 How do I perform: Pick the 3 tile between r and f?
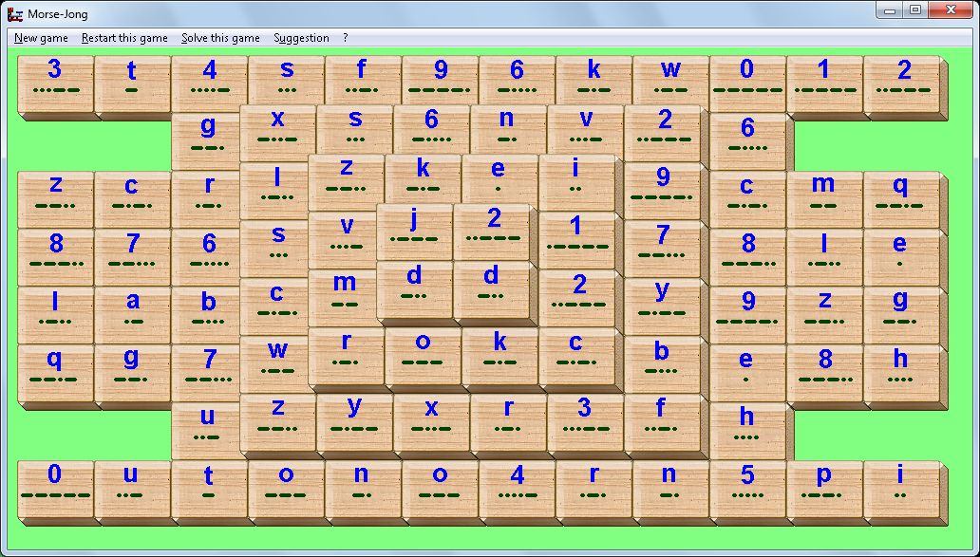585,421
